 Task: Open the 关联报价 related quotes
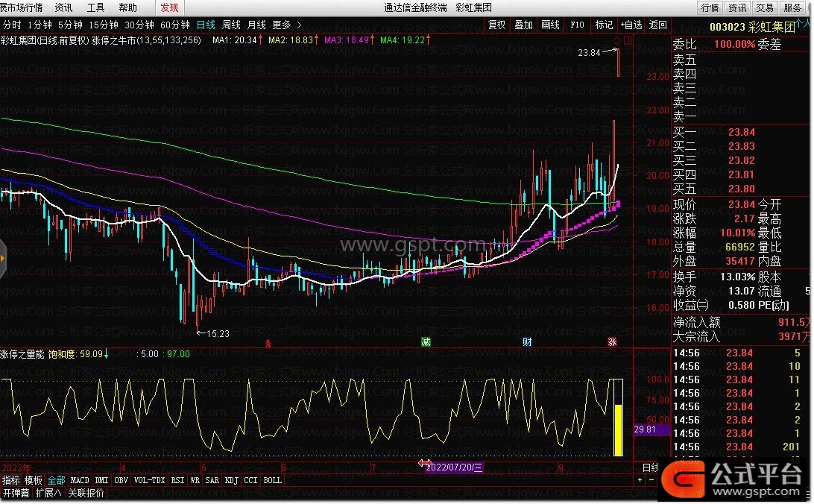pos(86,493)
